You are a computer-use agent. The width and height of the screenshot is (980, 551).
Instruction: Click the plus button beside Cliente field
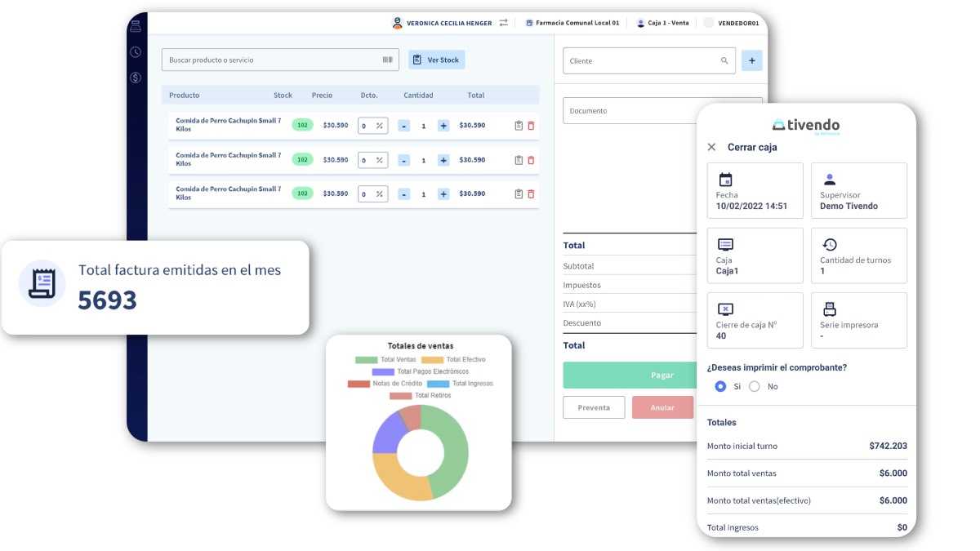pos(751,60)
